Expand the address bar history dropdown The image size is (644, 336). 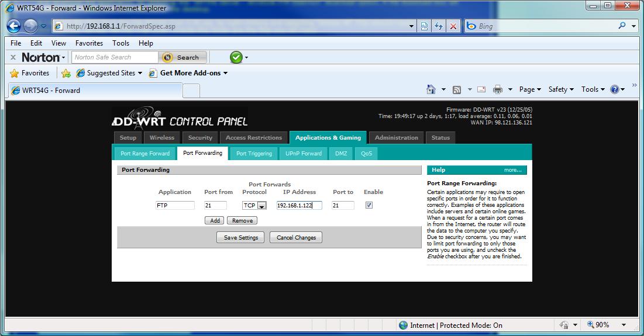pyautogui.click(x=412, y=26)
